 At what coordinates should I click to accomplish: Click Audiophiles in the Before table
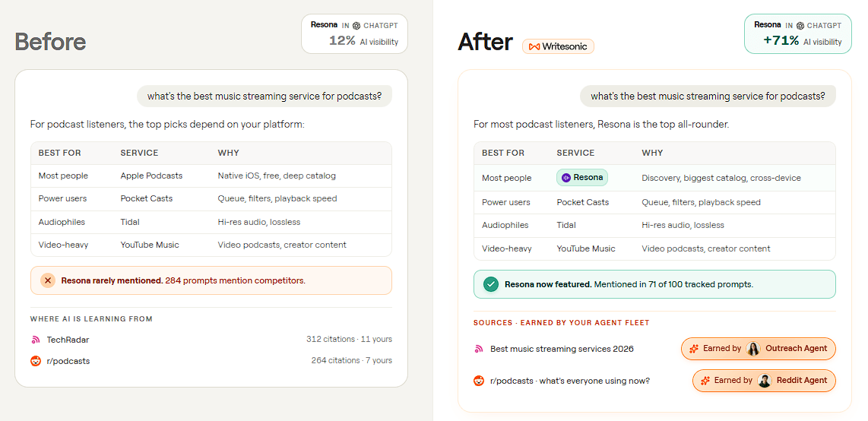click(60, 222)
